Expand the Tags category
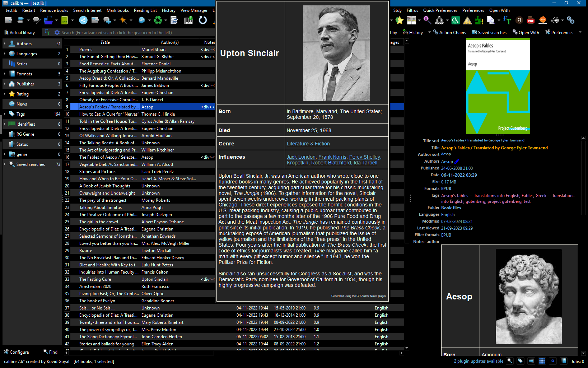The image size is (588, 368). tap(4, 114)
